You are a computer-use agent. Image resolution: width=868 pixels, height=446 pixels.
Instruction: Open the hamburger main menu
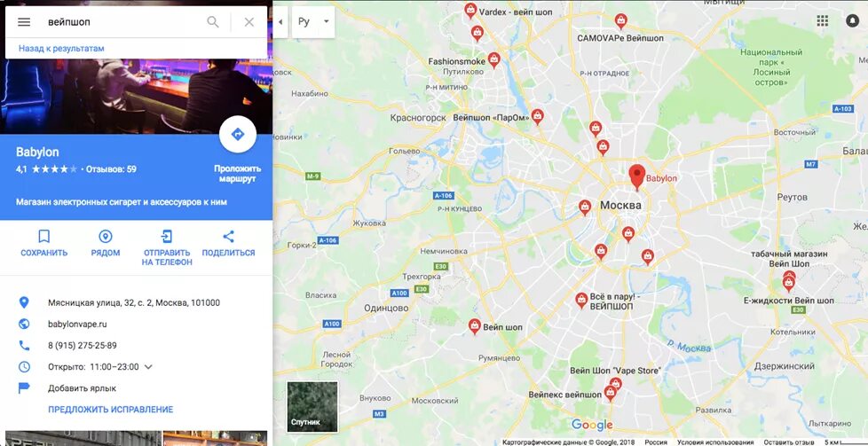(24, 22)
